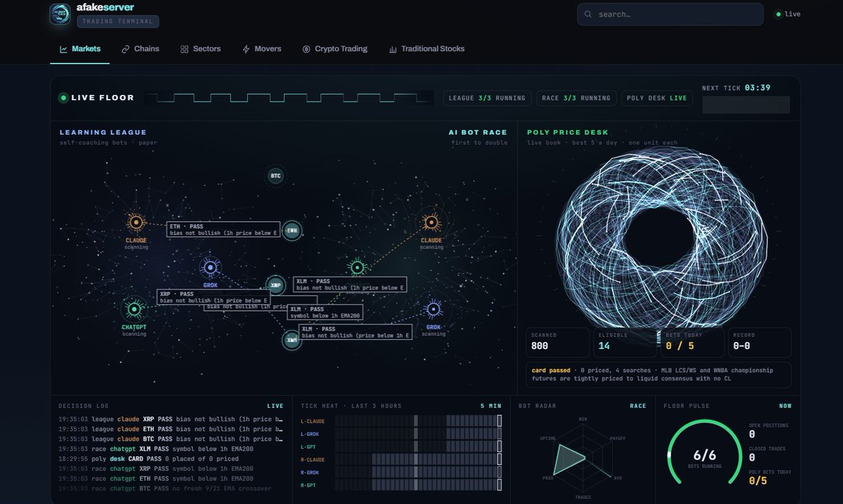
Task: Click the LIVE FLOOR square-wave ticker
Action: pos(288,98)
